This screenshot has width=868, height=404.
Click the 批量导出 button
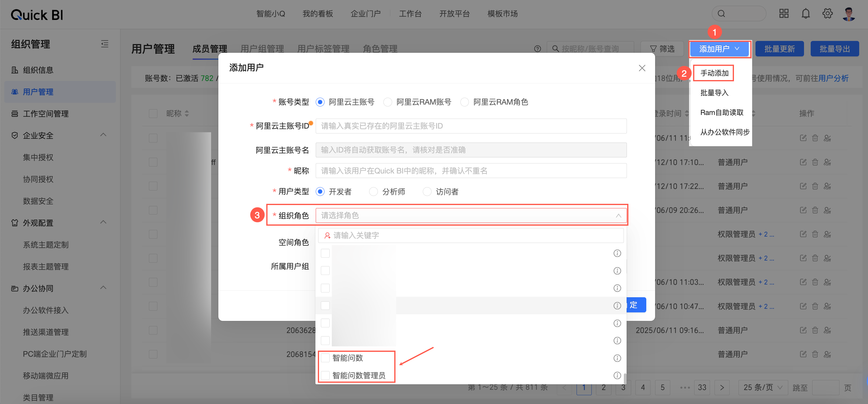[x=834, y=49]
